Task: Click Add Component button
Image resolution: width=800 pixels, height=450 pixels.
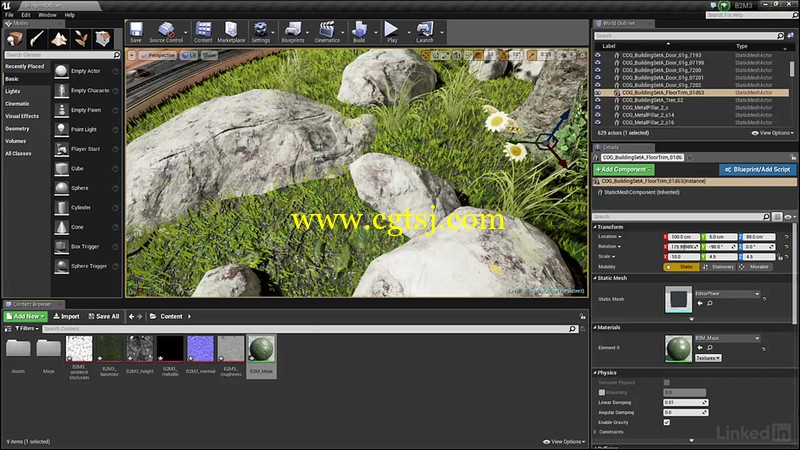Action: [623, 169]
